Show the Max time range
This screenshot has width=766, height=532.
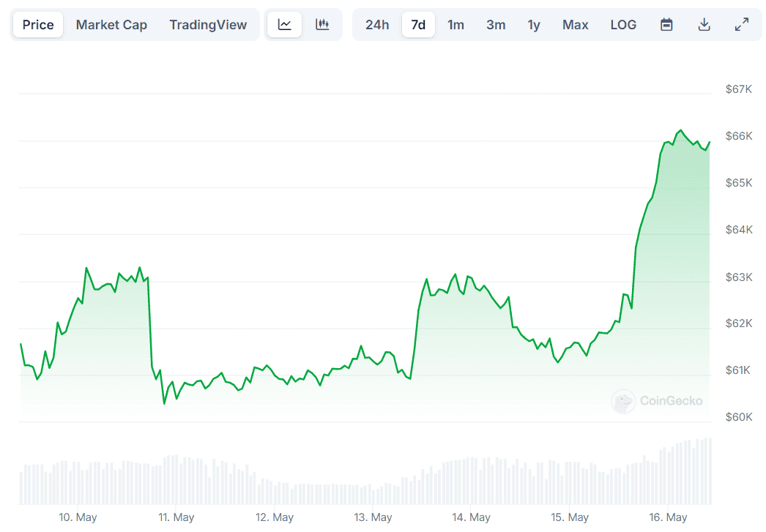tap(575, 25)
